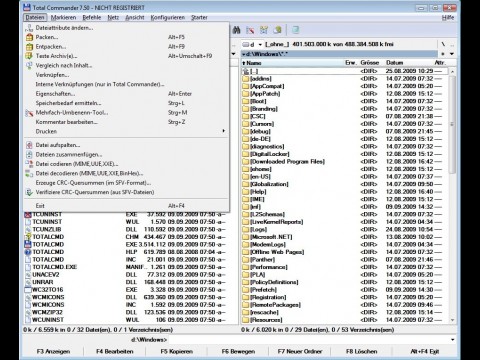Open directory history arrow right of d:\Windows path
Screen dimensions: 480x360
pos(452,54)
